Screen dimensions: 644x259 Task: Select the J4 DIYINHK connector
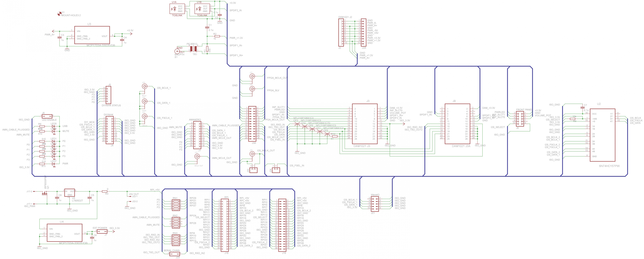tap(109, 130)
